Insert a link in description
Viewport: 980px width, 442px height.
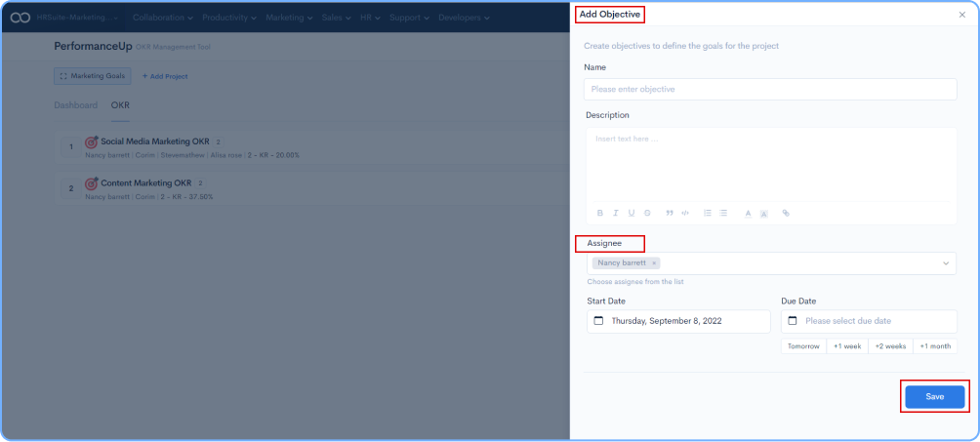click(x=786, y=213)
